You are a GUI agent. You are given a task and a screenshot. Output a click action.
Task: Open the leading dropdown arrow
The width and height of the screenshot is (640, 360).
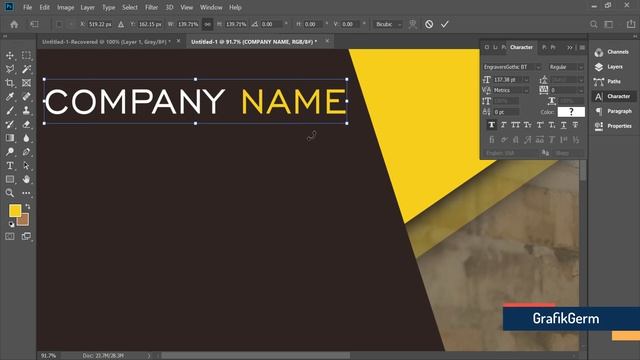[581, 80]
